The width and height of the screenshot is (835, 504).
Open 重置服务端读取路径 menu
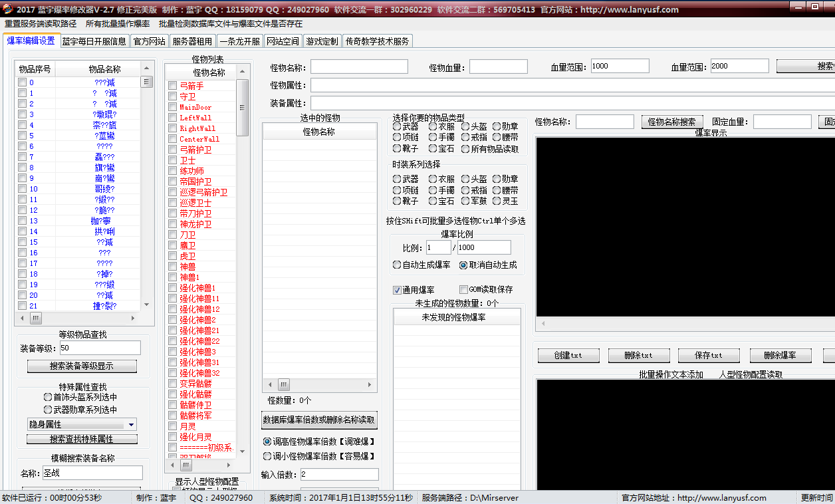pos(41,23)
